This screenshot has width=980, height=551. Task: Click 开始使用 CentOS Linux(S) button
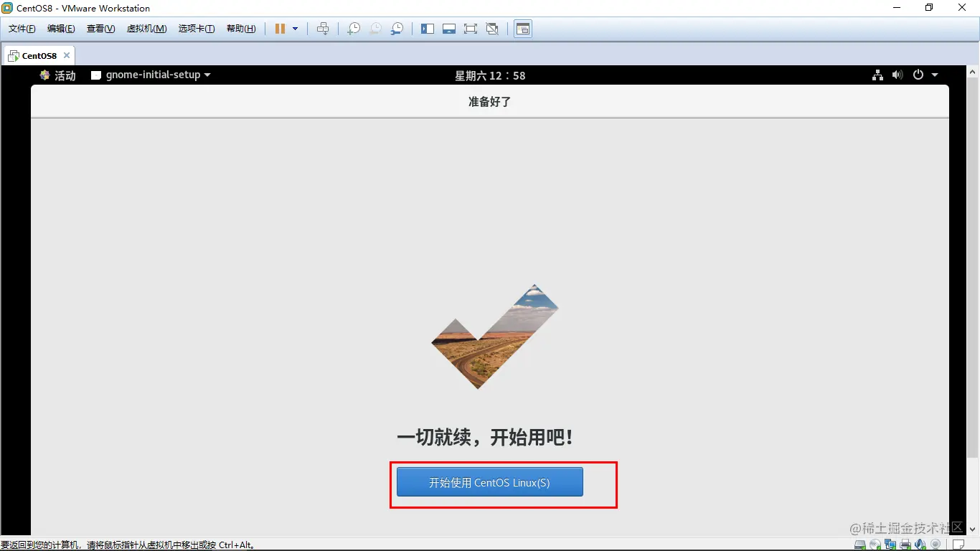490,482
